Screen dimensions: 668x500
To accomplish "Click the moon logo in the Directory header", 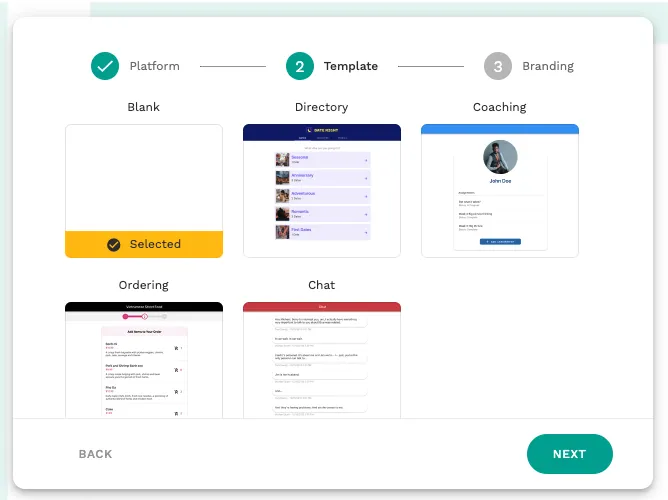I will [309, 130].
